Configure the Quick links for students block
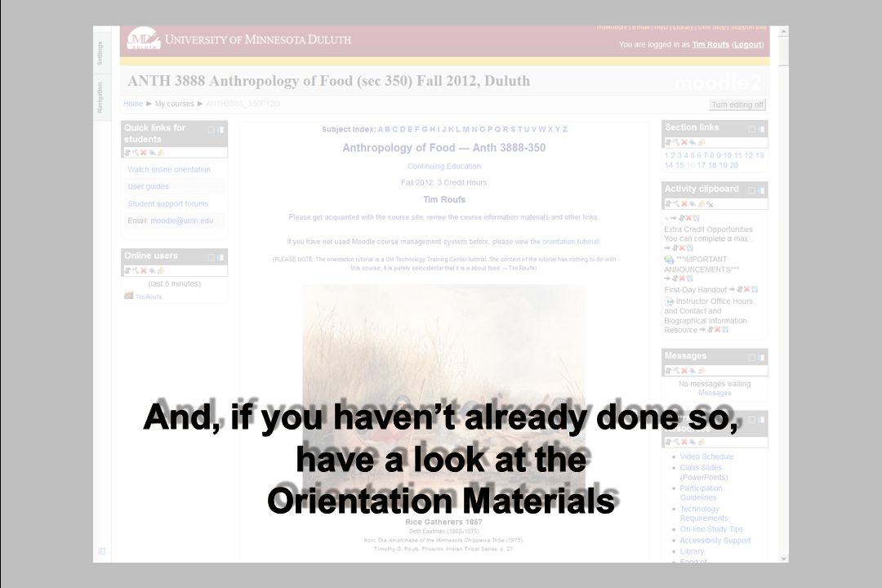This screenshot has height=588, width=882. (135, 153)
